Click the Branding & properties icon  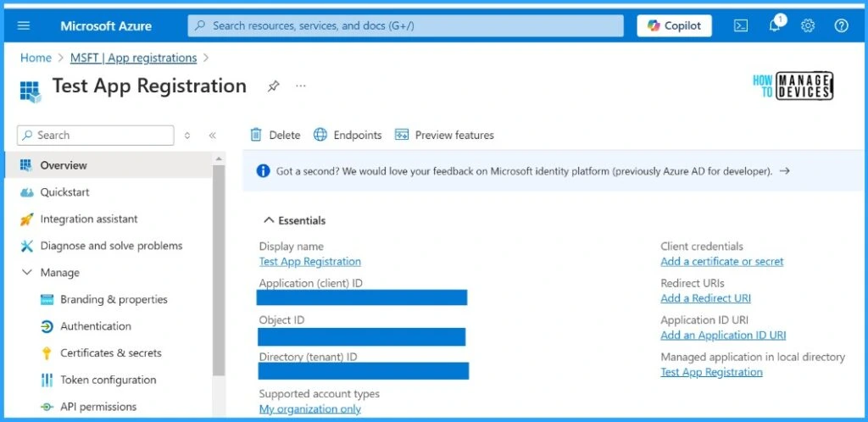[47, 300]
